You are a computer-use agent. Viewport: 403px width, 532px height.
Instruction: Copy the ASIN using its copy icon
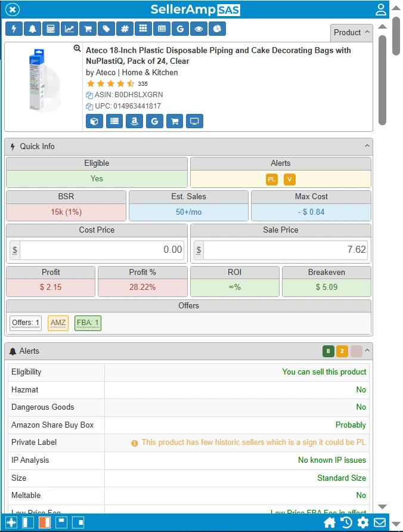point(89,95)
